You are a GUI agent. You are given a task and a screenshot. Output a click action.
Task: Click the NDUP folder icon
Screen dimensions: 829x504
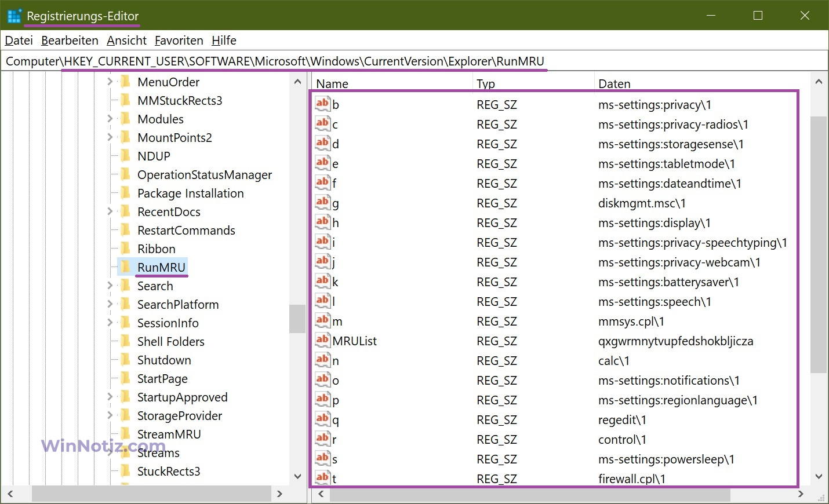tap(125, 156)
